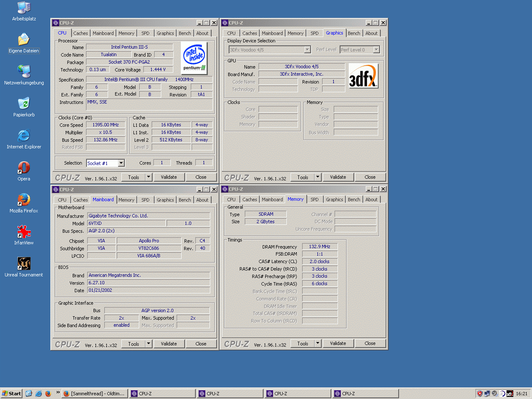Image resolution: width=532 pixels, height=399 pixels.
Task: Click the 512 KBytes Level 2 cache value
Action: point(171,140)
